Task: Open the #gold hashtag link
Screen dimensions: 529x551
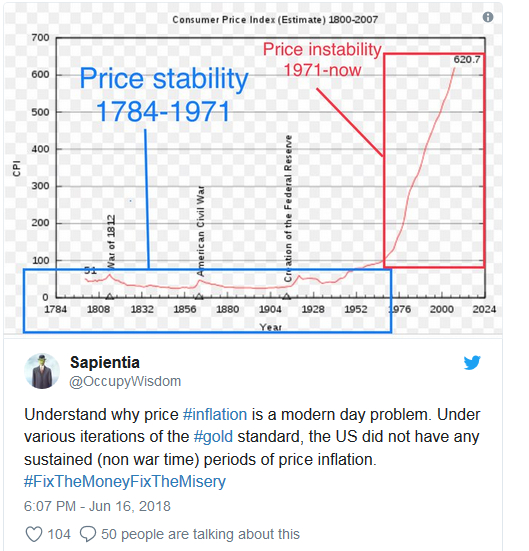Action: tap(213, 436)
